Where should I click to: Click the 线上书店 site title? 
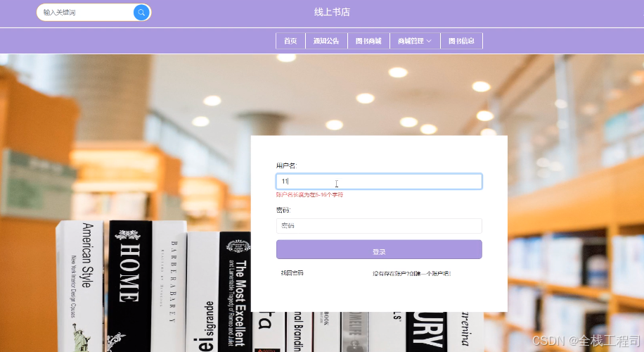[x=332, y=12]
